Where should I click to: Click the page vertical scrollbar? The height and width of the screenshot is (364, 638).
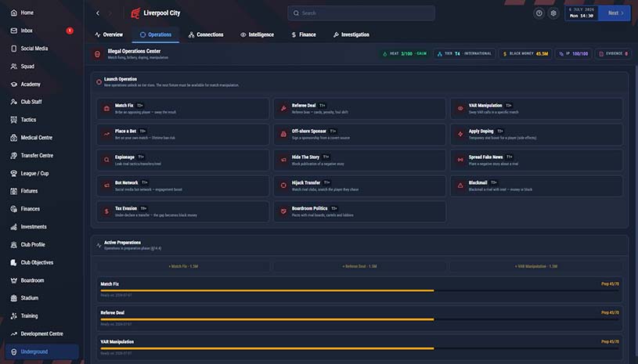tap(635, 211)
